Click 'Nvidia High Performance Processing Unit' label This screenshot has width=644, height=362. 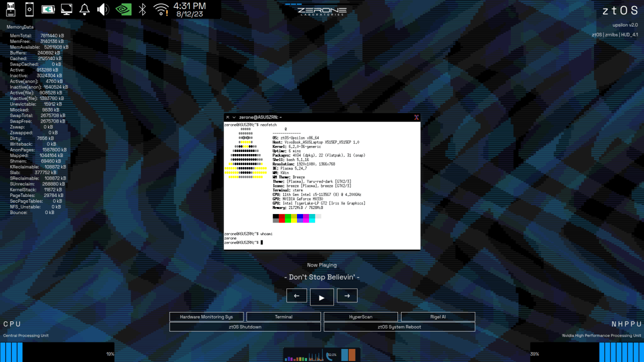tap(601, 335)
